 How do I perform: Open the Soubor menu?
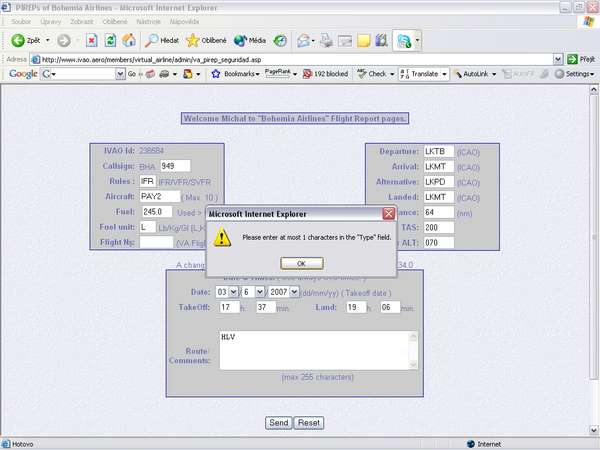click(x=20, y=21)
